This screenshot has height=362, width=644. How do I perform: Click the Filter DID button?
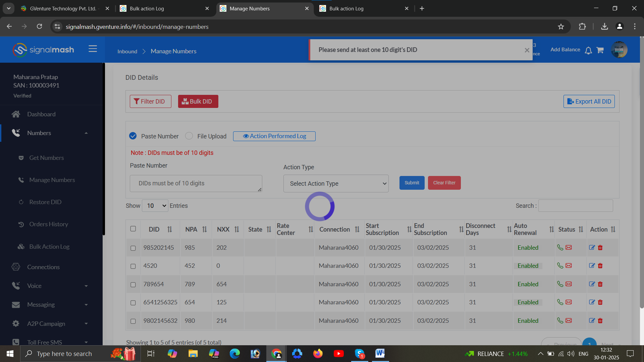pos(150,101)
